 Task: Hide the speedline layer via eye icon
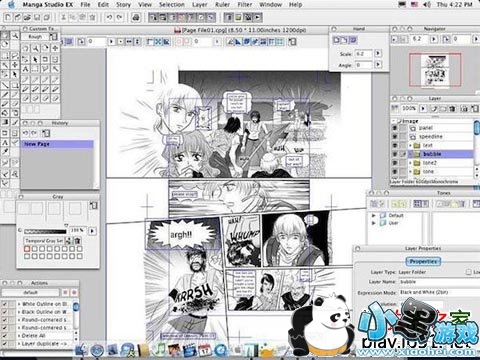click(x=395, y=137)
